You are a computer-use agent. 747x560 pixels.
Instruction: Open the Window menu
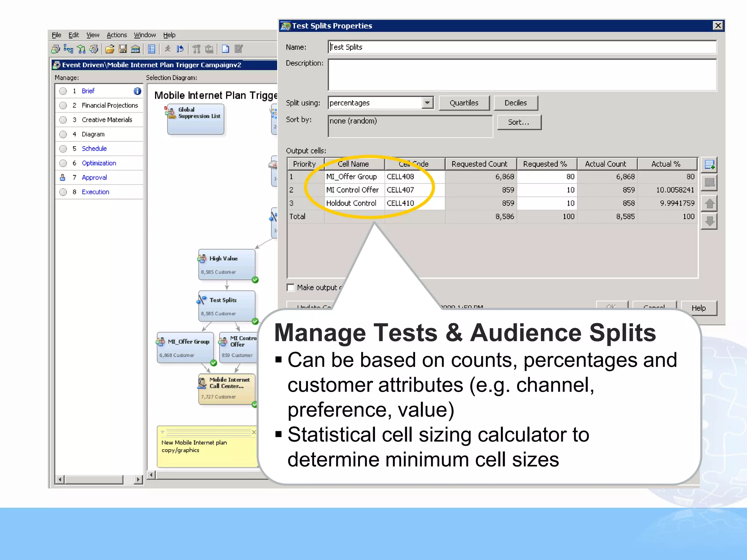tap(145, 35)
